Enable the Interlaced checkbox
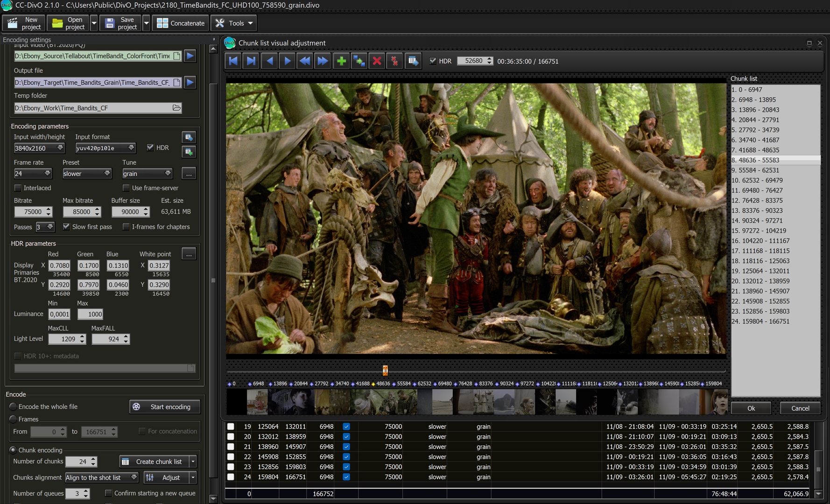This screenshot has height=504, width=830. click(18, 188)
